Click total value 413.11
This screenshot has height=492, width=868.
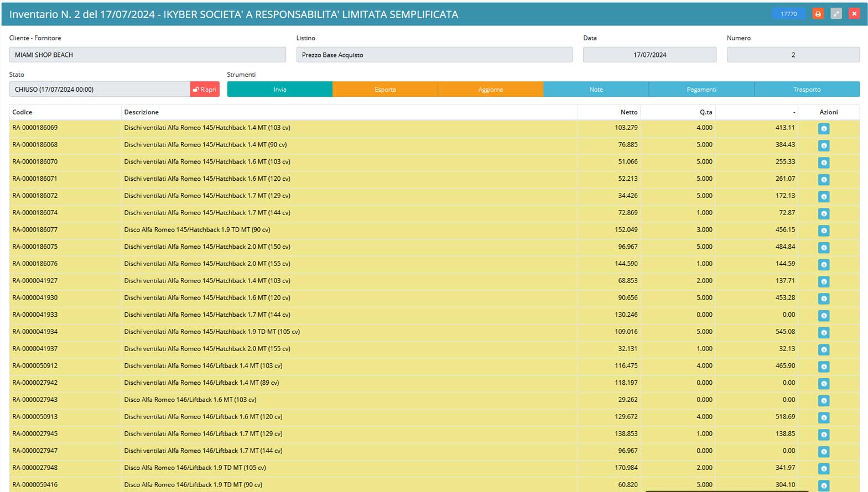click(x=785, y=128)
